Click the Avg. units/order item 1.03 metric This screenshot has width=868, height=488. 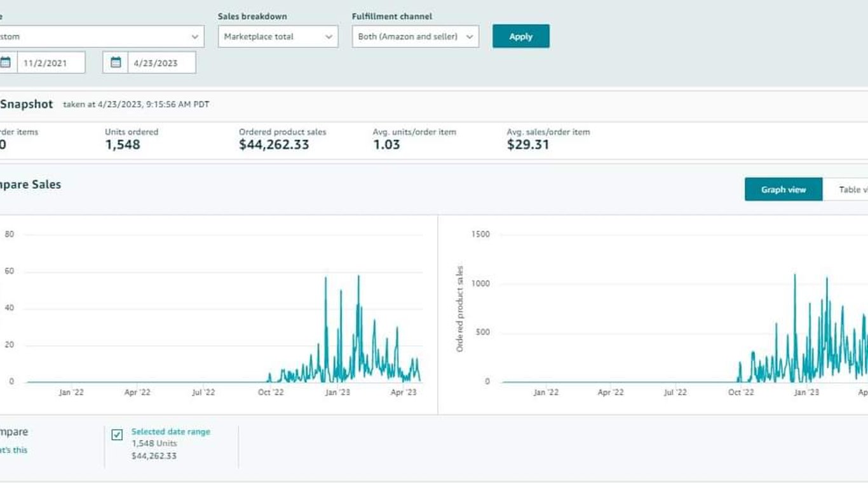[386, 144]
